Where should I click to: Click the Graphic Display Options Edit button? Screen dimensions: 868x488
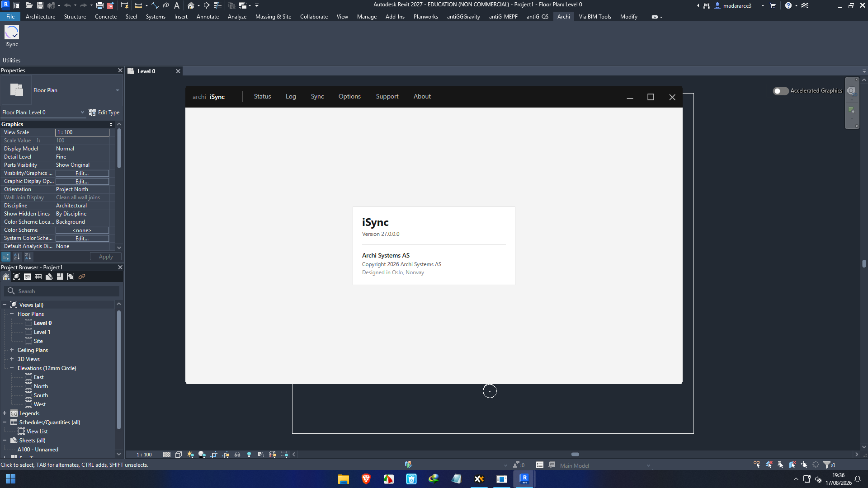(x=82, y=182)
